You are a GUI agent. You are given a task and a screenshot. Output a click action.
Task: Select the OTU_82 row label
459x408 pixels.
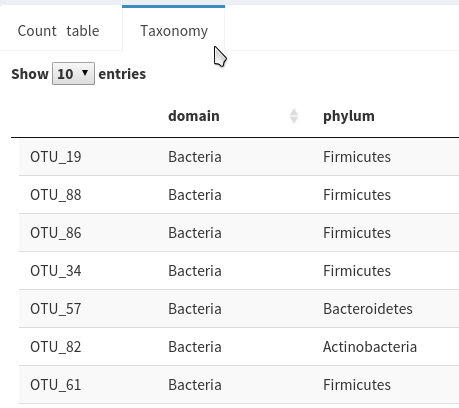tap(56, 347)
